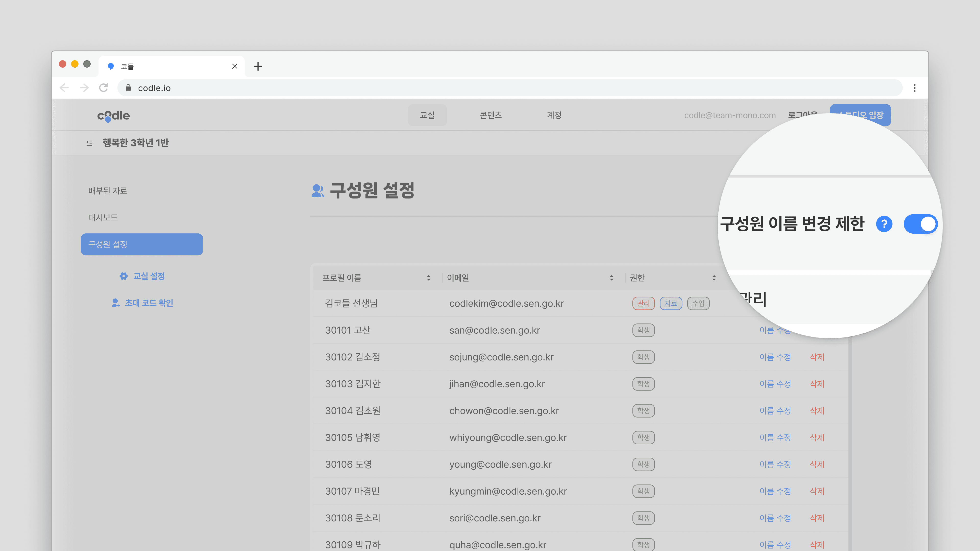Click the browser forward arrow
The height and width of the screenshot is (551, 980).
click(x=84, y=88)
